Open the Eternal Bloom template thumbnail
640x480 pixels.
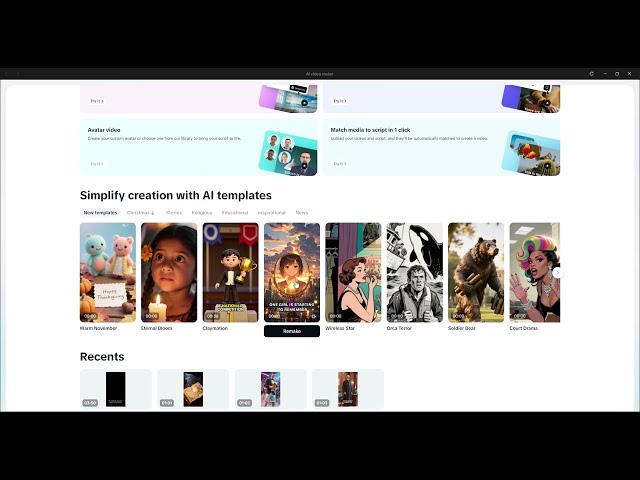pos(169,272)
